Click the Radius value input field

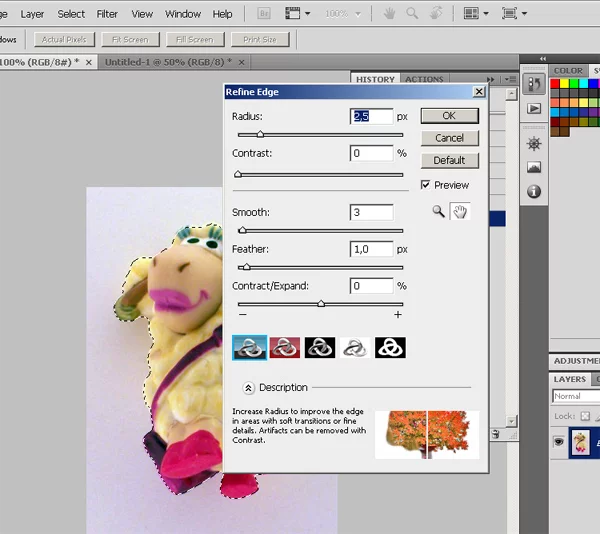click(371, 116)
